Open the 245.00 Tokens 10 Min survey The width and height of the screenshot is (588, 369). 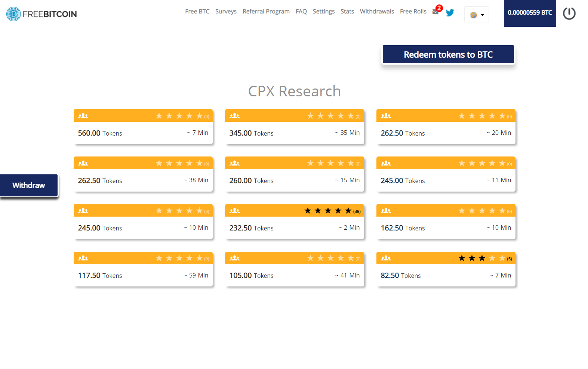143,221
